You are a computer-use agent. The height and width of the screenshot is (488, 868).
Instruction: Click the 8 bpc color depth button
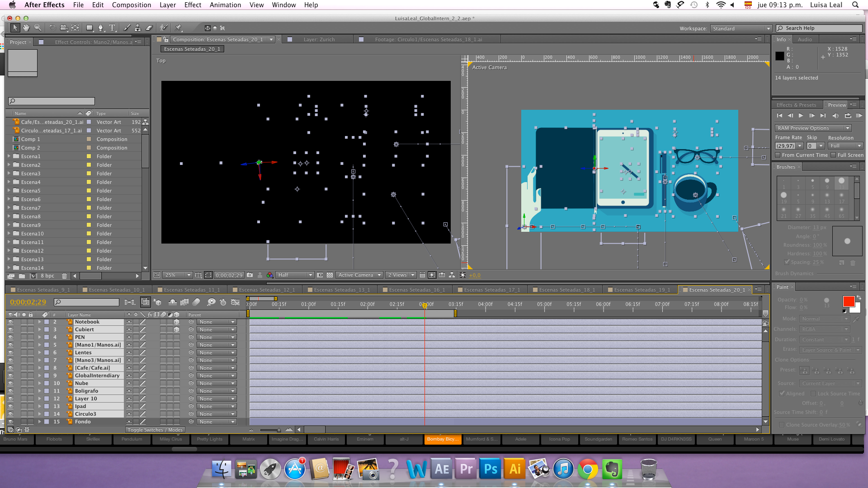click(x=47, y=276)
